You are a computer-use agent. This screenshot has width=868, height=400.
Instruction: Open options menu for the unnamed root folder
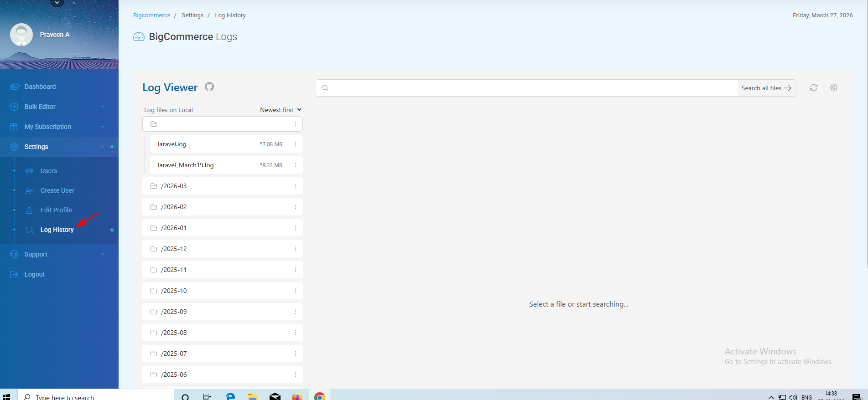pyautogui.click(x=296, y=124)
